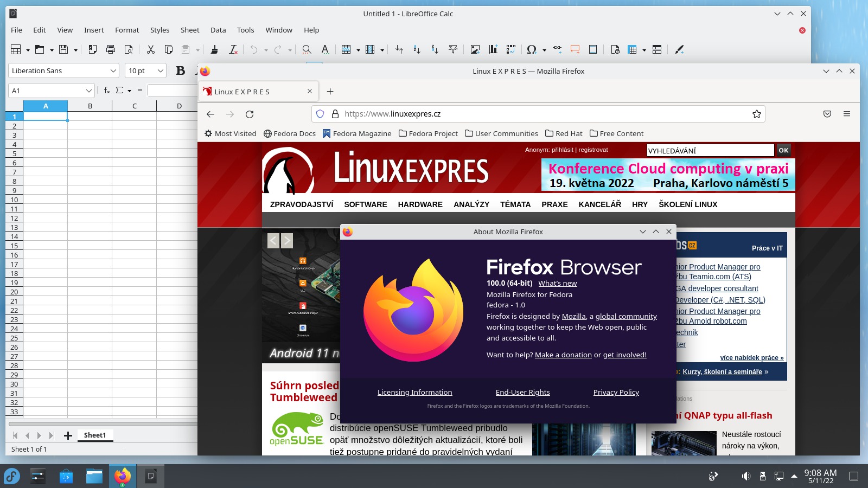
Task: Click the Fedora start menu icon in taskbar
Action: (x=12, y=476)
